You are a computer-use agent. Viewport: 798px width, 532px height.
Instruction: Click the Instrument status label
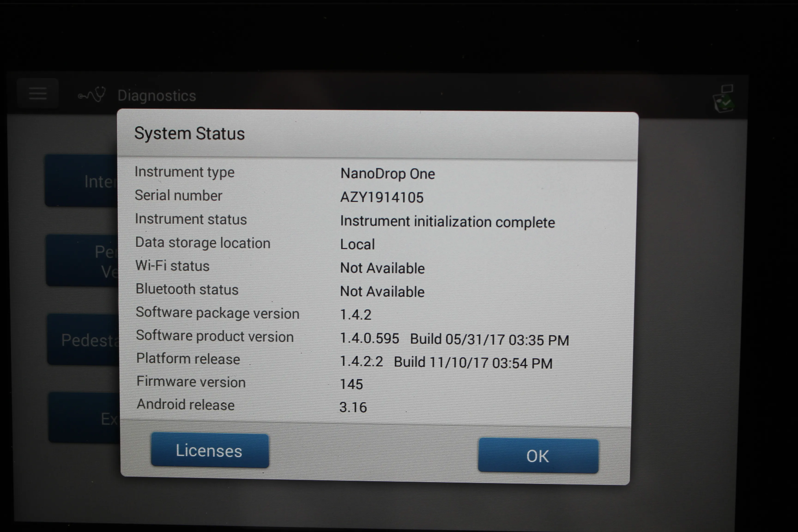click(191, 219)
